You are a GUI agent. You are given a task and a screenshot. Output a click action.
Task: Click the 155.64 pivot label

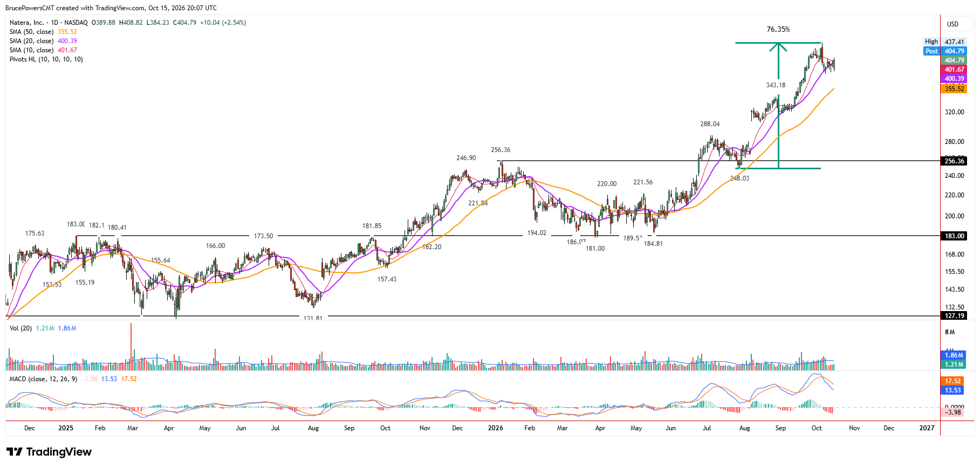point(160,260)
